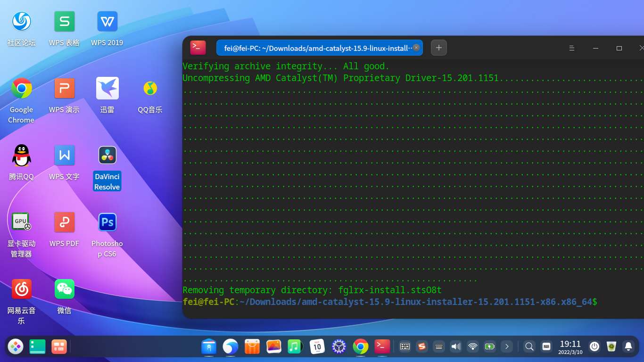Close the amd-catalyst terminal tab
The height and width of the screenshot is (362, 644).
coord(416,48)
